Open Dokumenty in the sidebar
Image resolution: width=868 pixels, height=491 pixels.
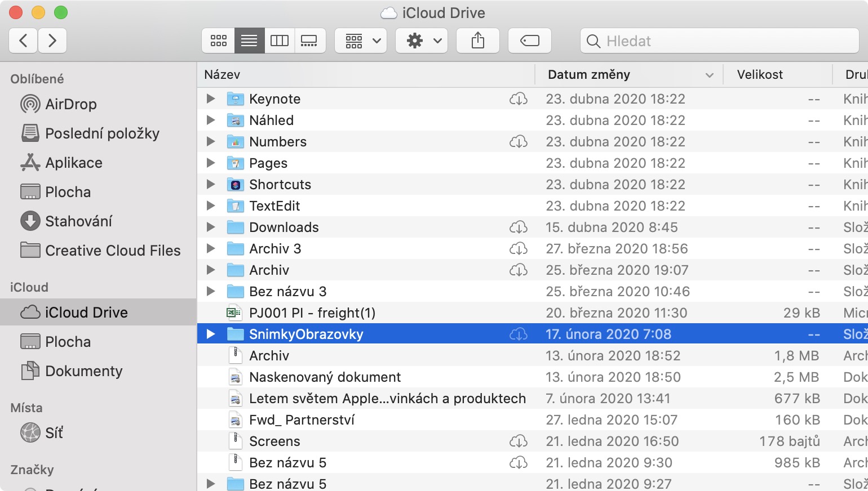click(98, 371)
